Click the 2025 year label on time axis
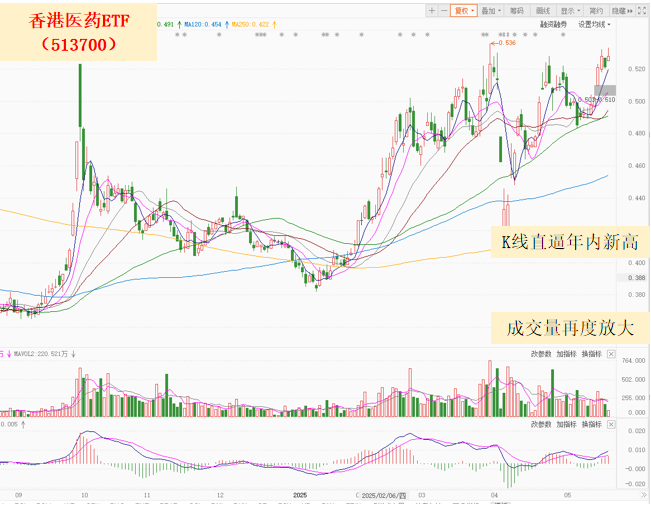 click(300, 495)
